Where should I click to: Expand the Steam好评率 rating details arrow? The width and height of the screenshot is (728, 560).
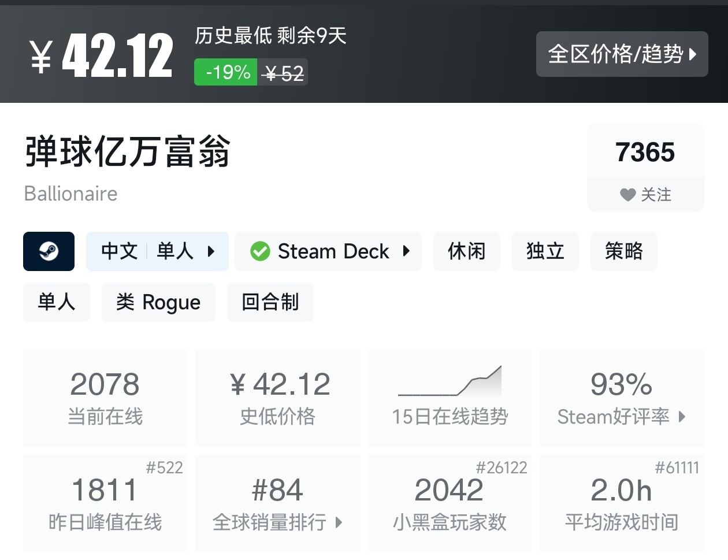tap(682, 417)
